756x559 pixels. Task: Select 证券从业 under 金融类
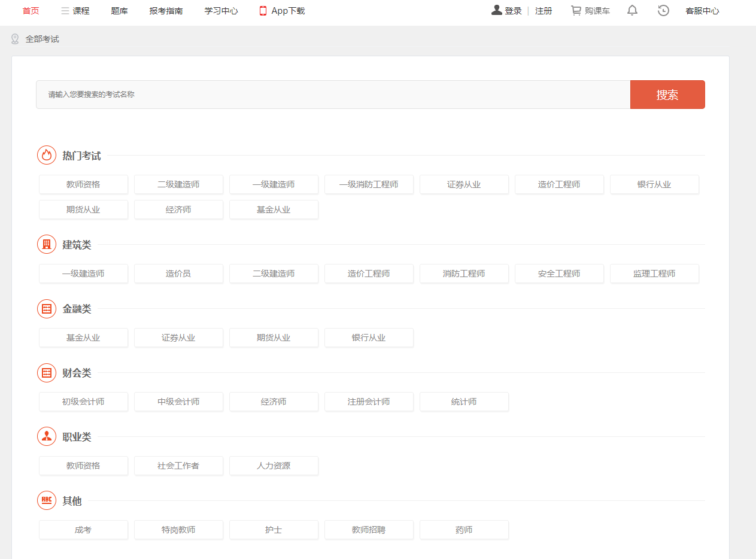coord(178,338)
